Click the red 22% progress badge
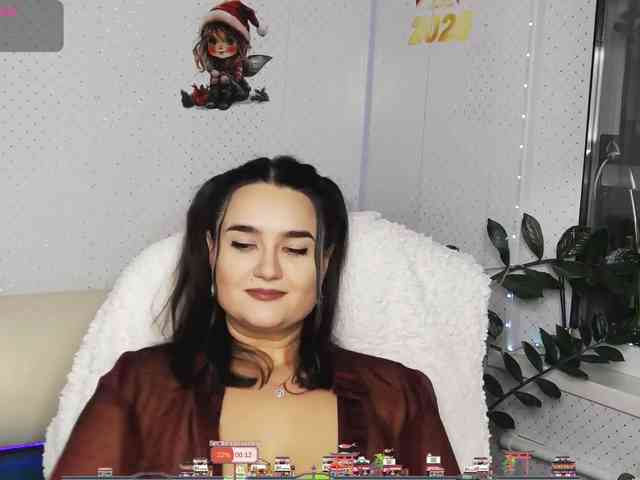 [222, 455]
